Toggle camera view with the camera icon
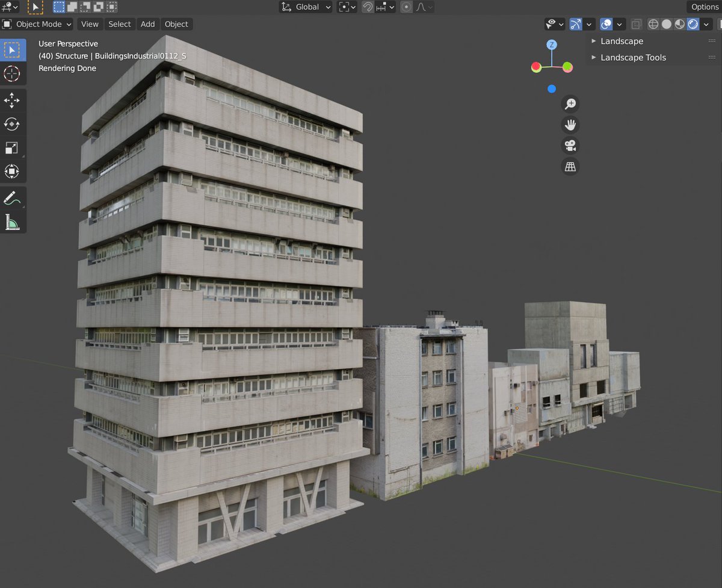The height and width of the screenshot is (588, 722). 570,146
